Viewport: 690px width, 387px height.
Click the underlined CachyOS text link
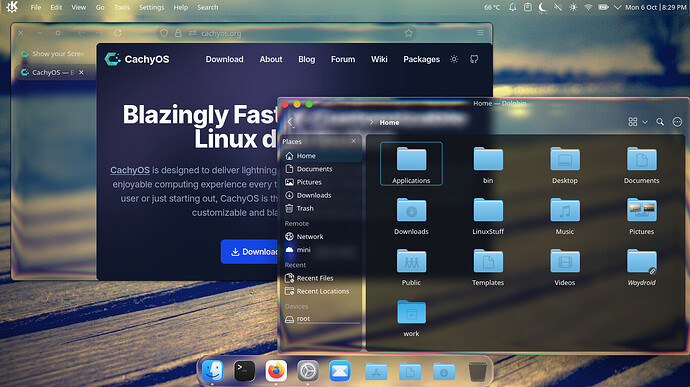pos(130,170)
